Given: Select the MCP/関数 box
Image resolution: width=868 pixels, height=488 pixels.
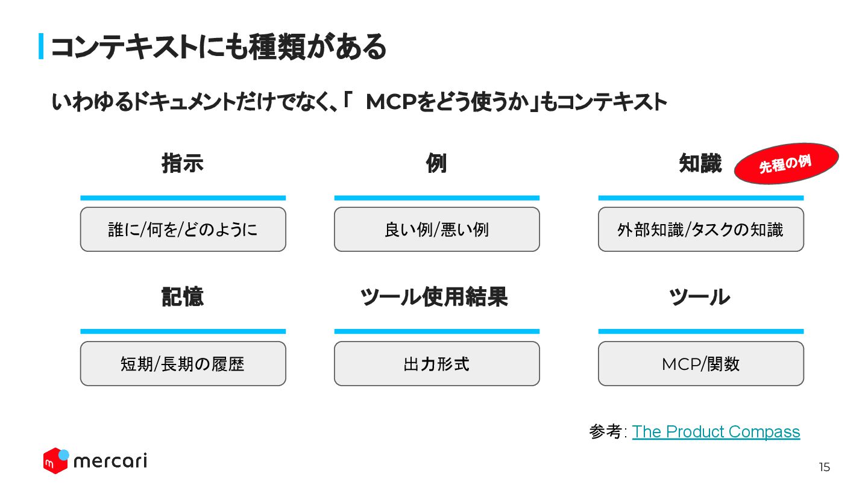Looking at the screenshot, I should coord(701,364).
